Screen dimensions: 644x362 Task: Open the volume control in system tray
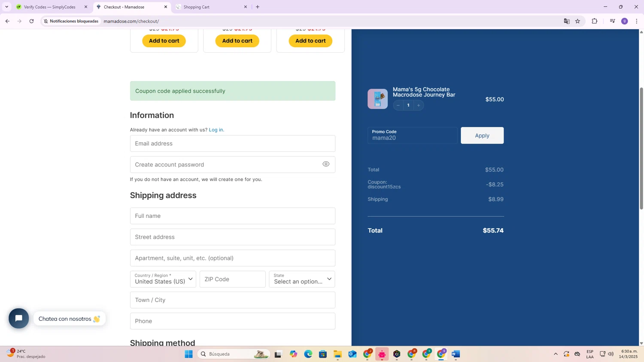click(x=611, y=354)
